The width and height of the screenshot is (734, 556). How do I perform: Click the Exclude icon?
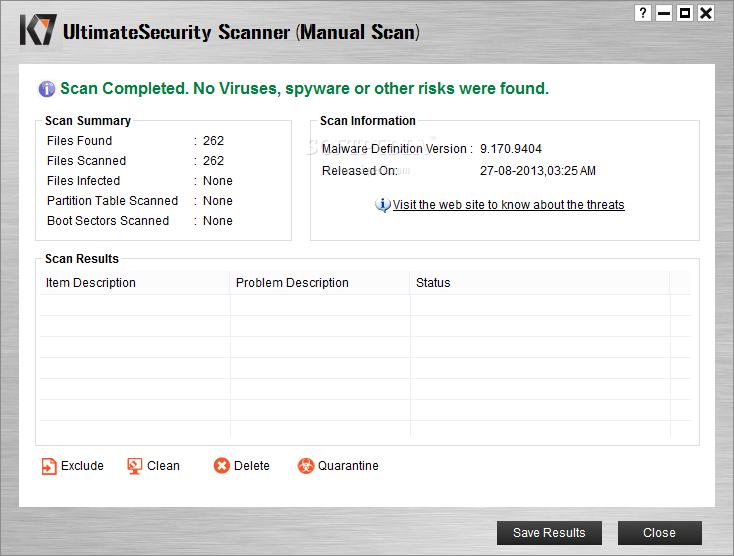pos(49,466)
